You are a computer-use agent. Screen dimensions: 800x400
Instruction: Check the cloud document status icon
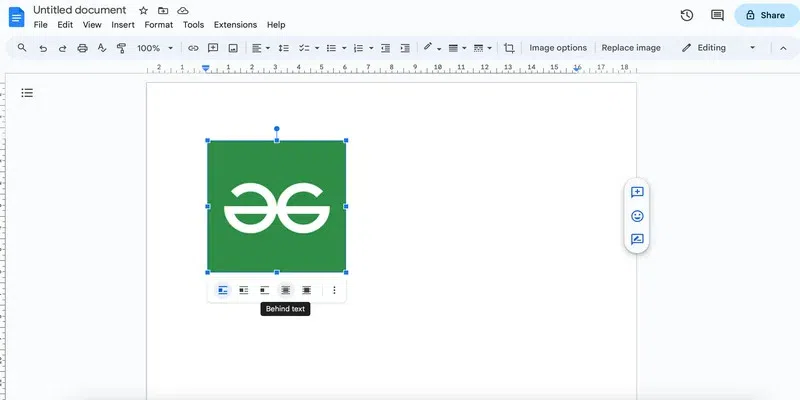tap(183, 10)
